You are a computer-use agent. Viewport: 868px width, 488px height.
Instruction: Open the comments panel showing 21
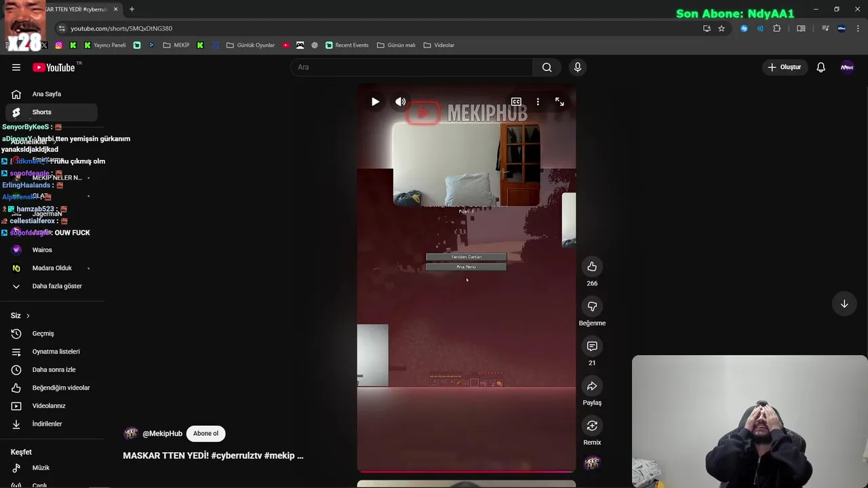coord(592,346)
